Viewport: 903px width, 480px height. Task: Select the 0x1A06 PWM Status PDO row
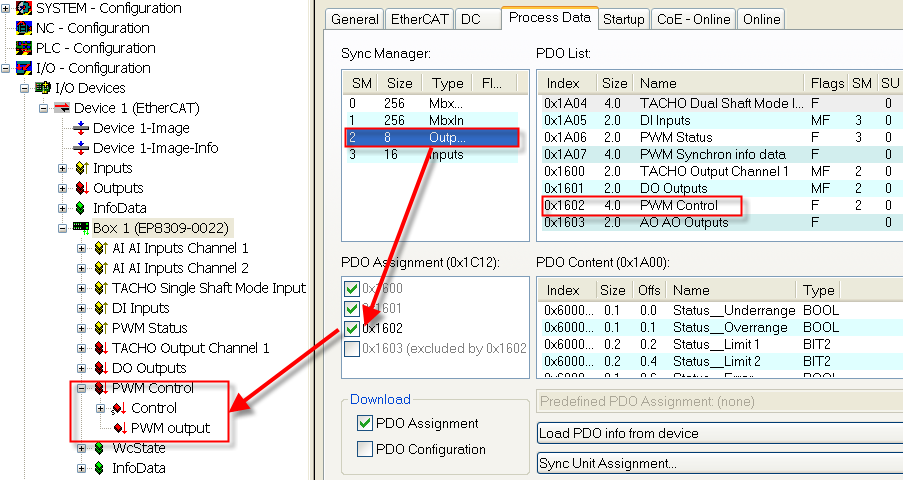(x=720, y=138)
